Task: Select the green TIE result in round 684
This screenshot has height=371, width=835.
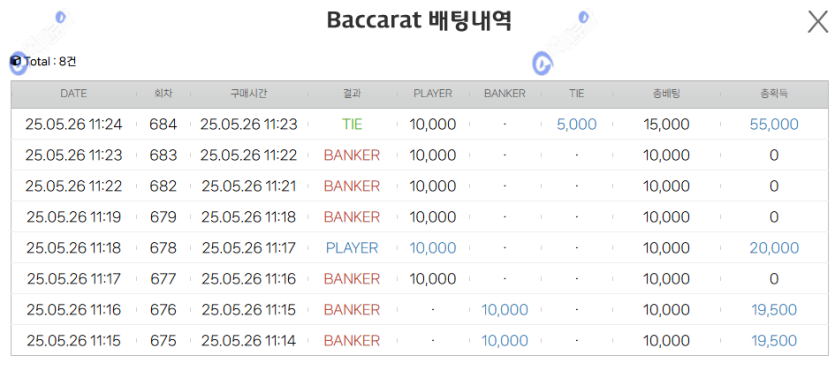Action: [x=352, y=125]
